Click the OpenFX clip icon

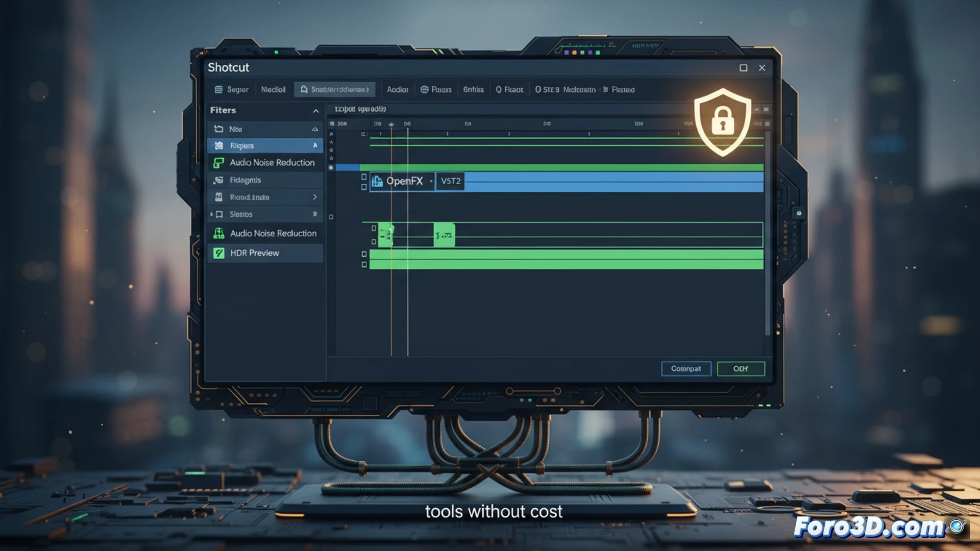pos(377,181)
